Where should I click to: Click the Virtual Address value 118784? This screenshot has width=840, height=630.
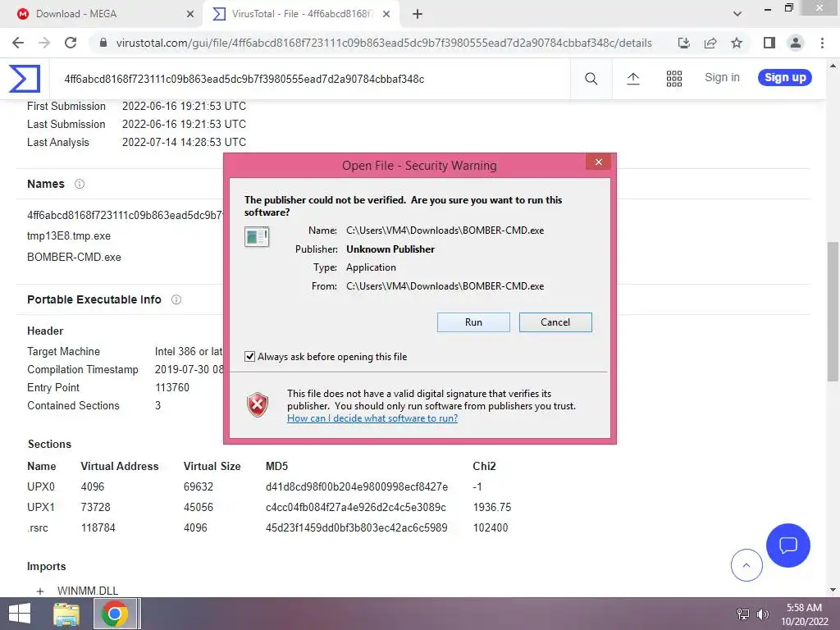click(98, 528)
